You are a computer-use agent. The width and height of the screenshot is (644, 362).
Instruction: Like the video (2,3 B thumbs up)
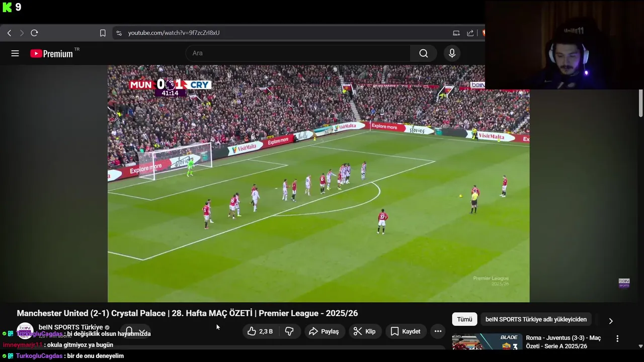pos(260,331)
